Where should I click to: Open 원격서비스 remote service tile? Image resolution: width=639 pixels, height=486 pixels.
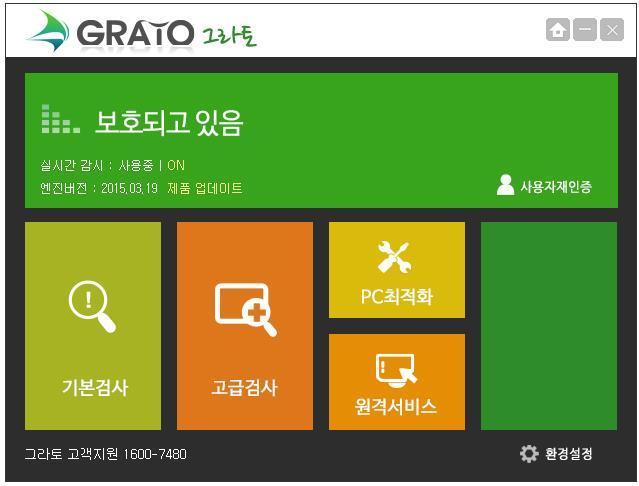coord(397,382)
